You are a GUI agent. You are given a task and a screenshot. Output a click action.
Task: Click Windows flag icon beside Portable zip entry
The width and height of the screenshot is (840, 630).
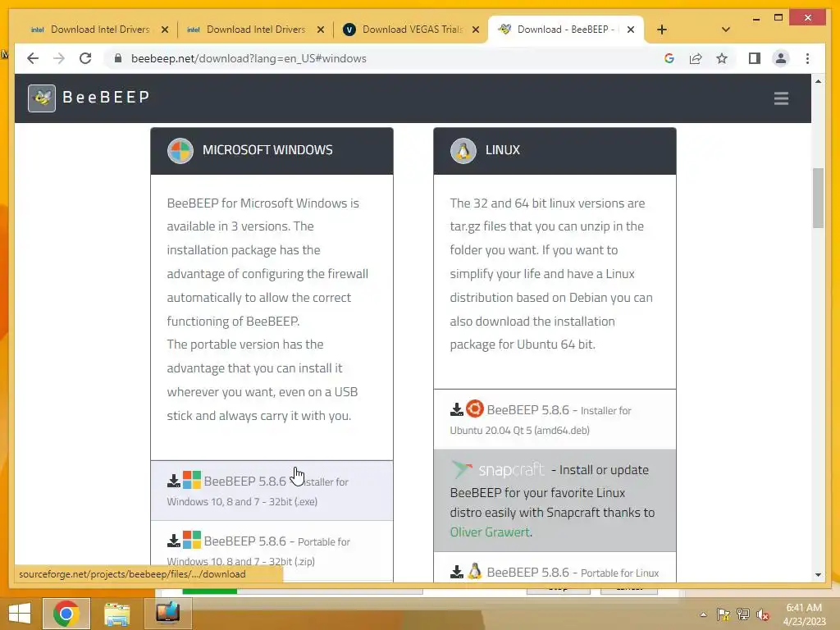click(x=192, y=540)
